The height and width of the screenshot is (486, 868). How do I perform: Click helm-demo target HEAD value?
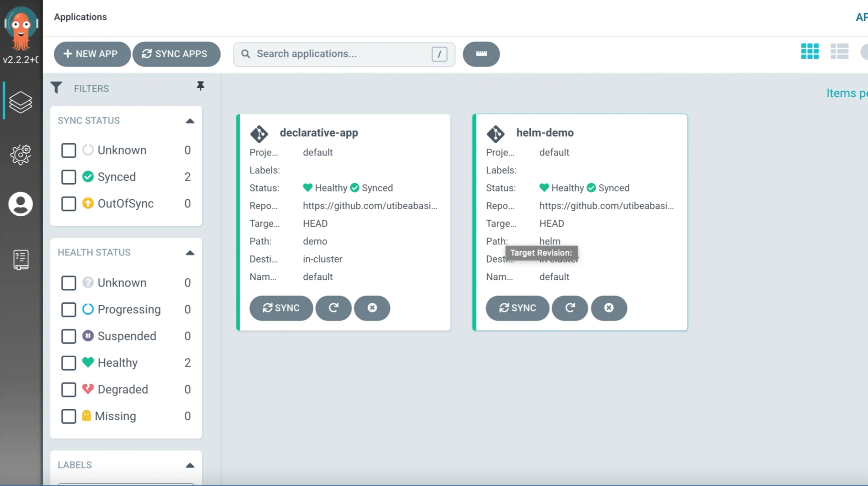pyautogui.click(x=552, y=223)
